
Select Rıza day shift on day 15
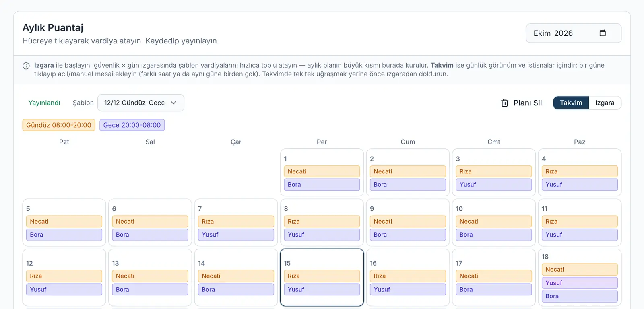(322, 276)
